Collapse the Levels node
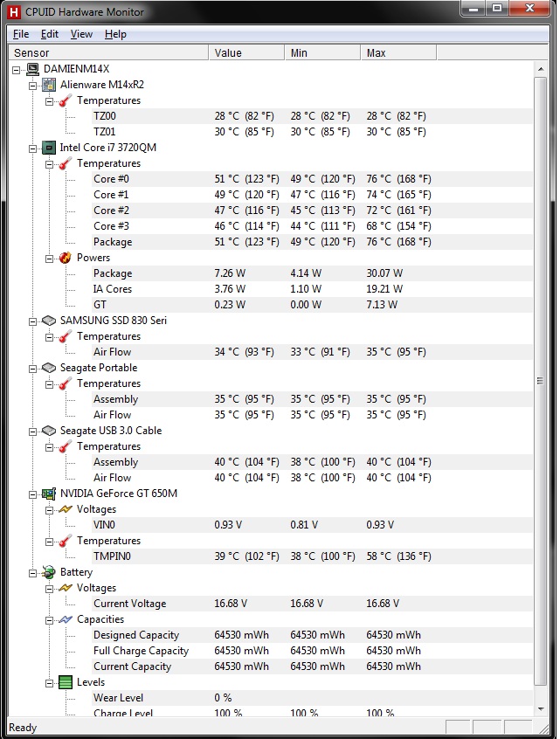The width and height of the screenshot is (560, 739). 49,683
